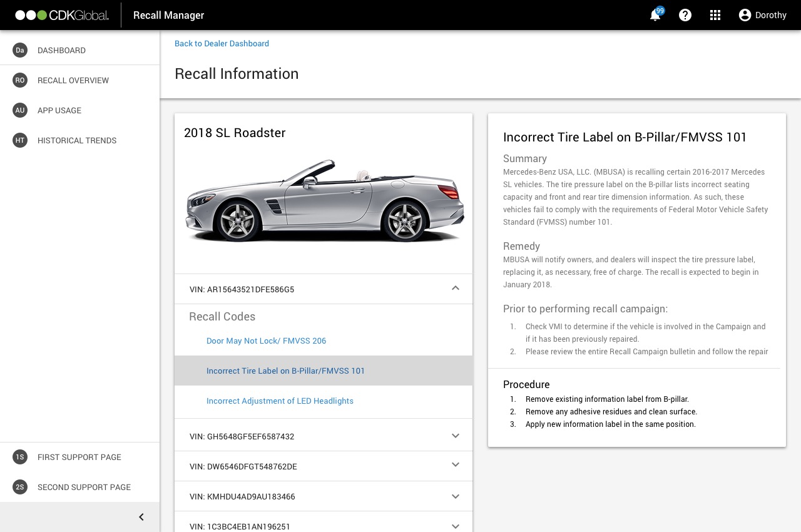Viewport: 801px width, 532px height.
Task: Click the Dorothy user account avatar icon
Action: click(x=745, y=15)
